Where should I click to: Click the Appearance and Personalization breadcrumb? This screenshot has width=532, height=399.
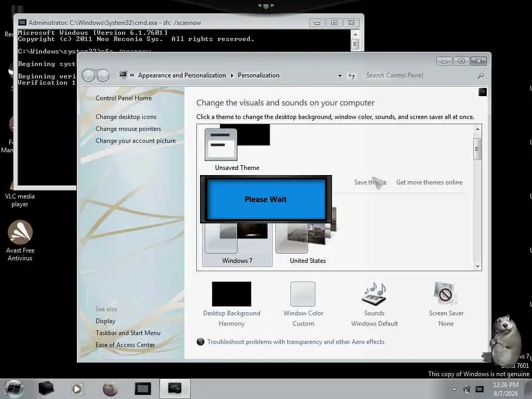(x=182, y=75)
